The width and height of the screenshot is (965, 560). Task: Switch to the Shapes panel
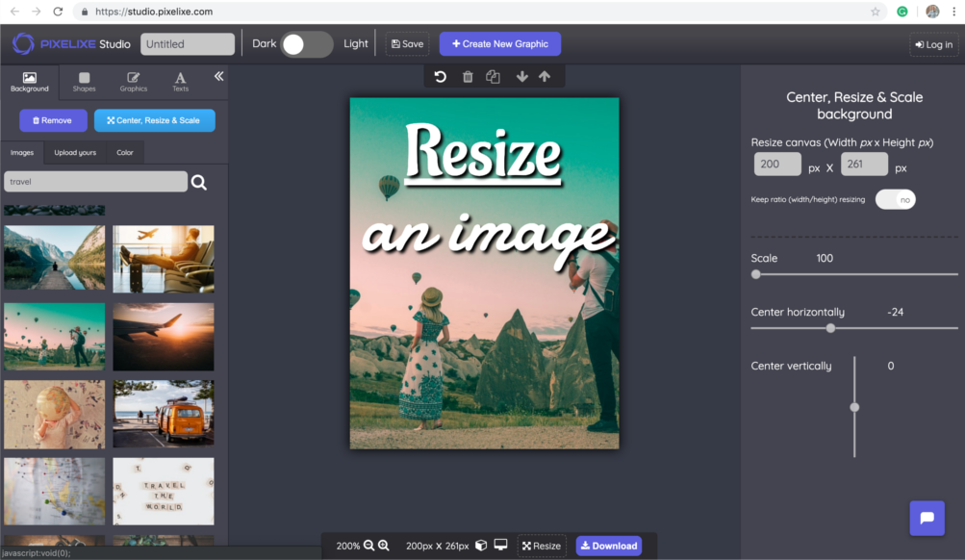click(x=84, y=81)
